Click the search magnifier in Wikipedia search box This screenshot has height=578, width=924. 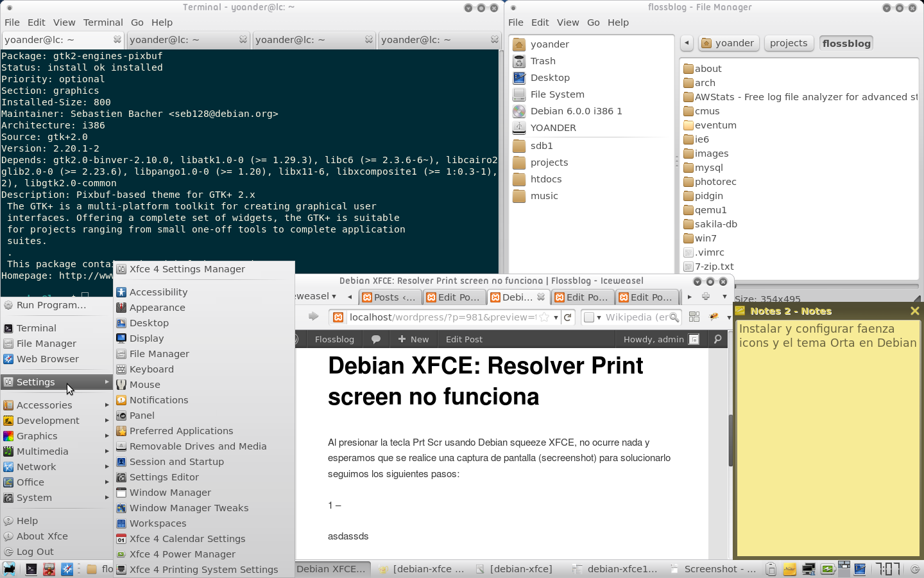pyautogui.click(x=674, y=317)
